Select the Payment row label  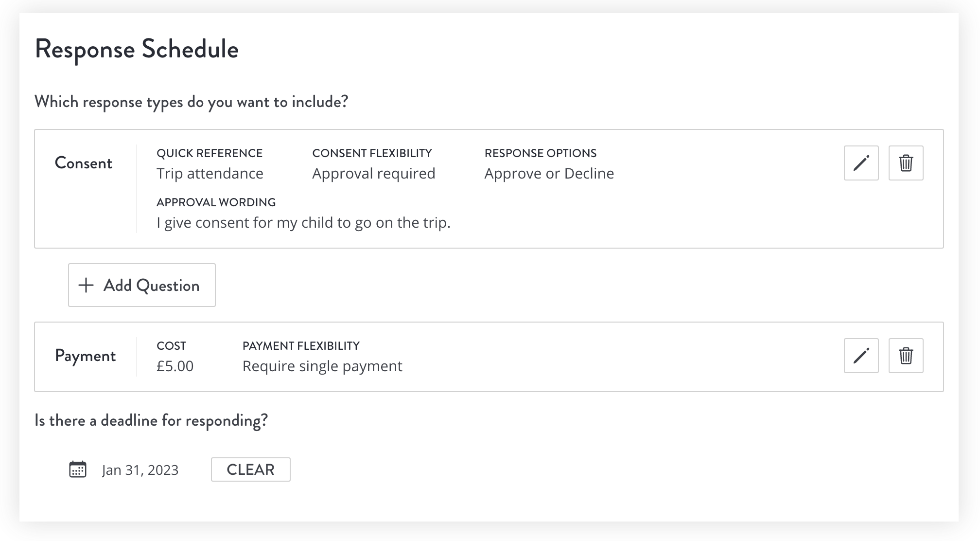pos(85,356)
